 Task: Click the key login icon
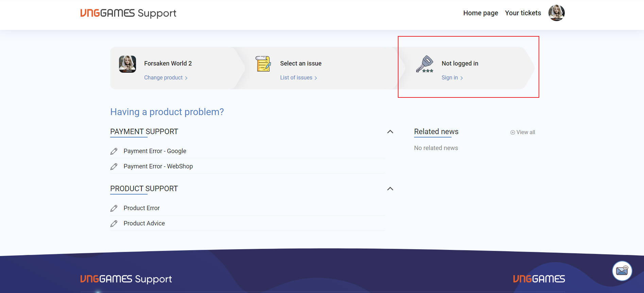[x=425, y=64]
